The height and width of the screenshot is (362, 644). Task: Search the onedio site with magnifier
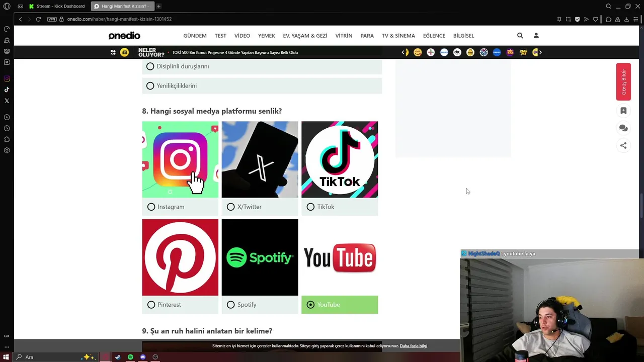click(x=520, y=36)
